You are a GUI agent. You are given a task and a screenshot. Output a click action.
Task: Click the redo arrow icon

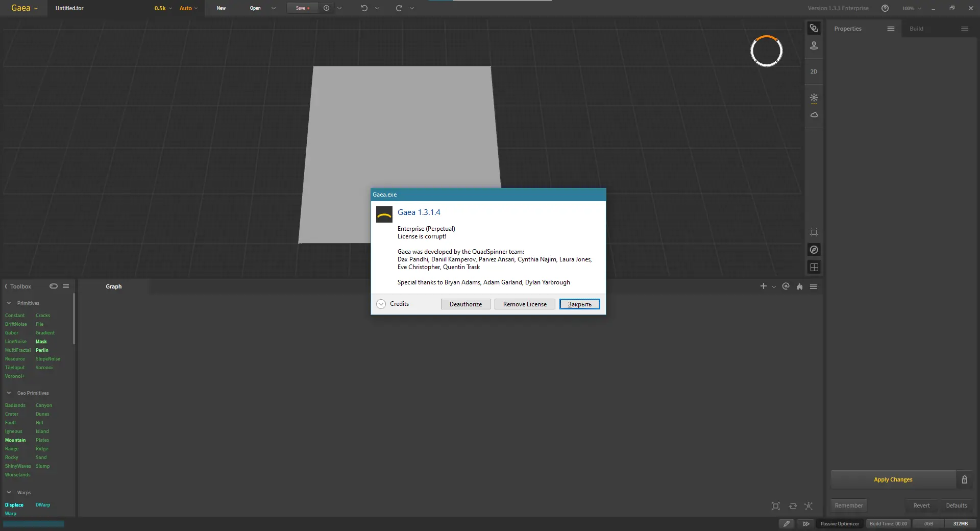pos(399,8)
